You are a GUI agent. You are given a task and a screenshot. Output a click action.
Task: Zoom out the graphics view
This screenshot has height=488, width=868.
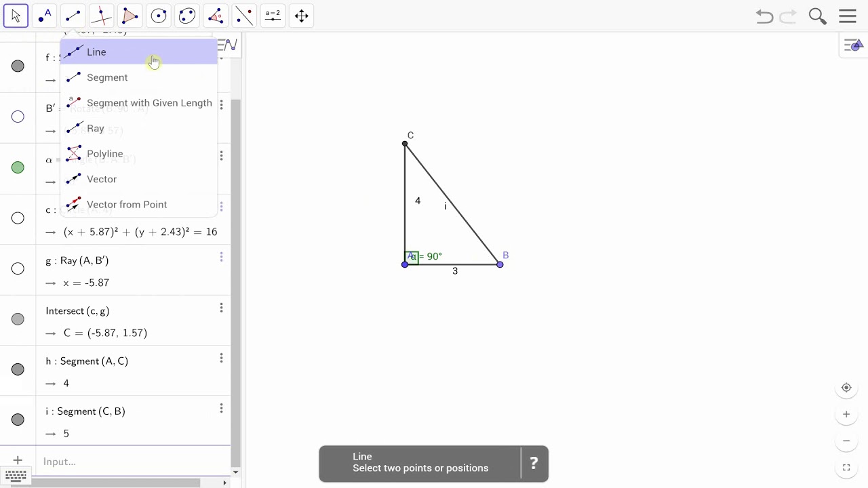coord(846,441)
